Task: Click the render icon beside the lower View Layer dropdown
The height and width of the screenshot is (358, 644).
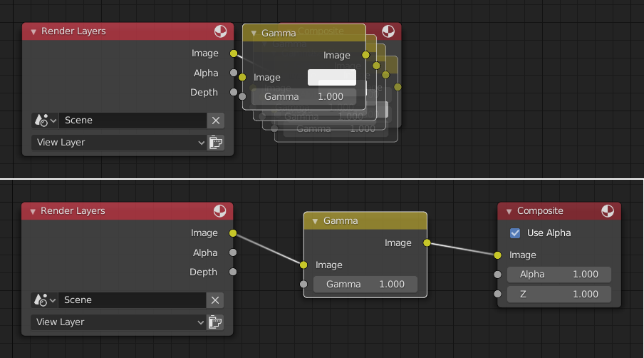Action: (x=215, y=322)
